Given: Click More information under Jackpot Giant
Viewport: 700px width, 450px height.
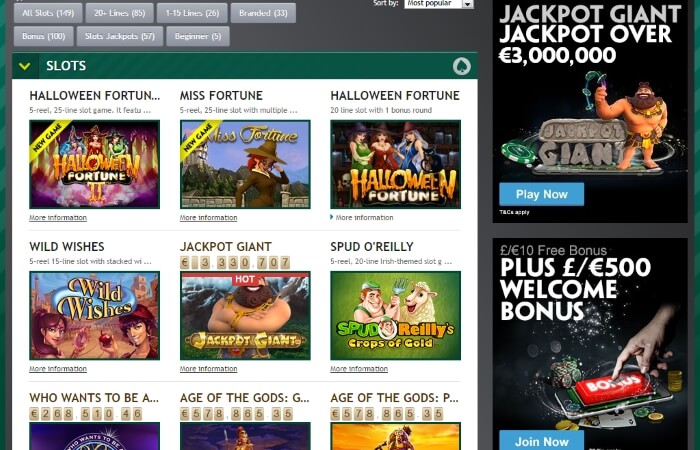Looking at the screenshot, I should (x=208, y=369).
